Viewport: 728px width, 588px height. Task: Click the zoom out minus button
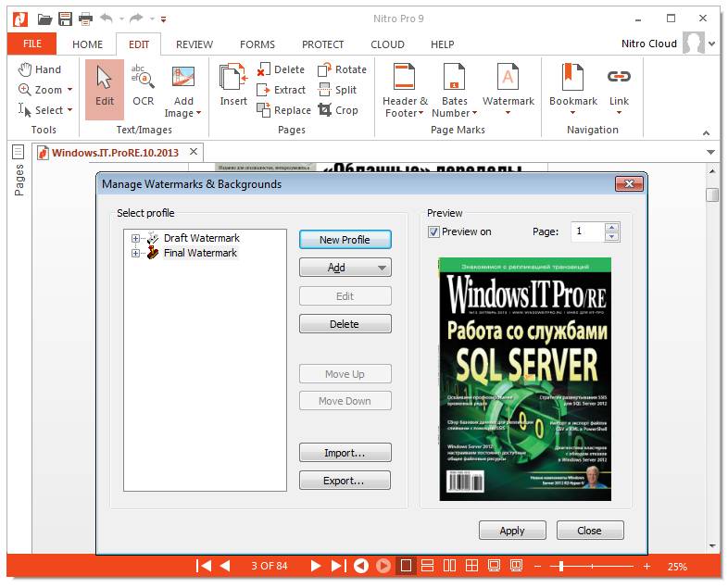537,566
